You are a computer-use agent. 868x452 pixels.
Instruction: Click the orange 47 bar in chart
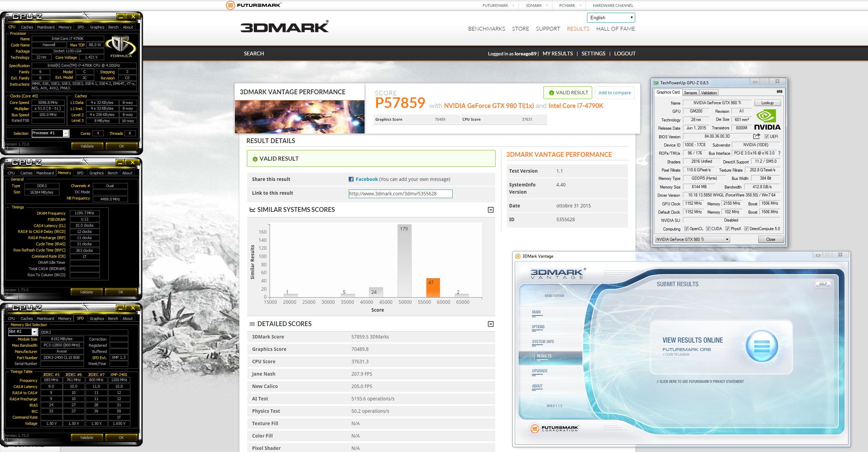tap(433, 288)
